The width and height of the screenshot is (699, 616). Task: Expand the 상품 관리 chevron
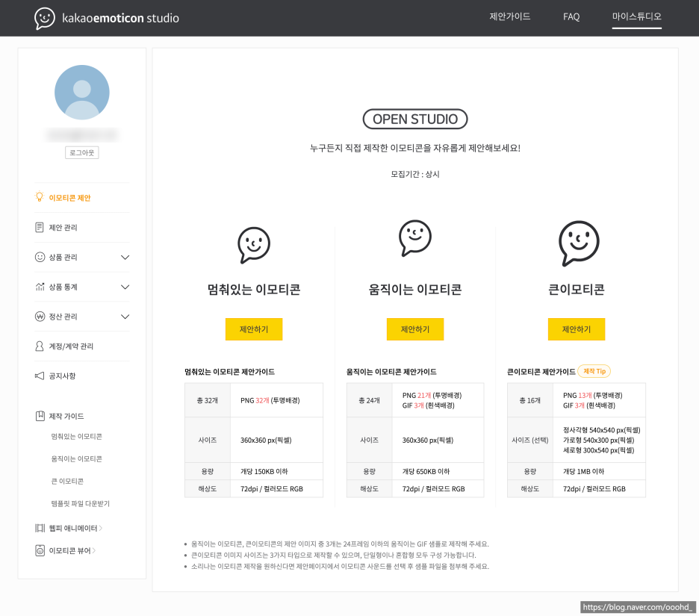125,257
